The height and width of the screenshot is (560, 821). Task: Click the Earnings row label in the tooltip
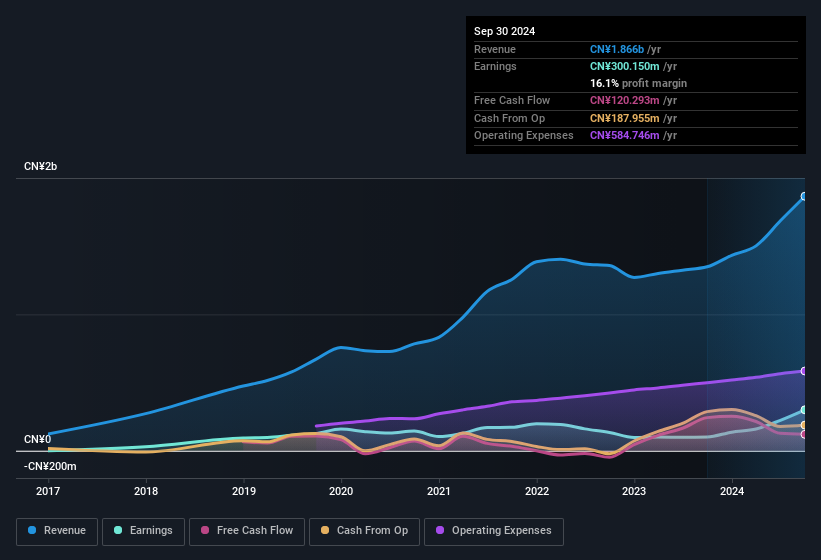click(495, 66)
